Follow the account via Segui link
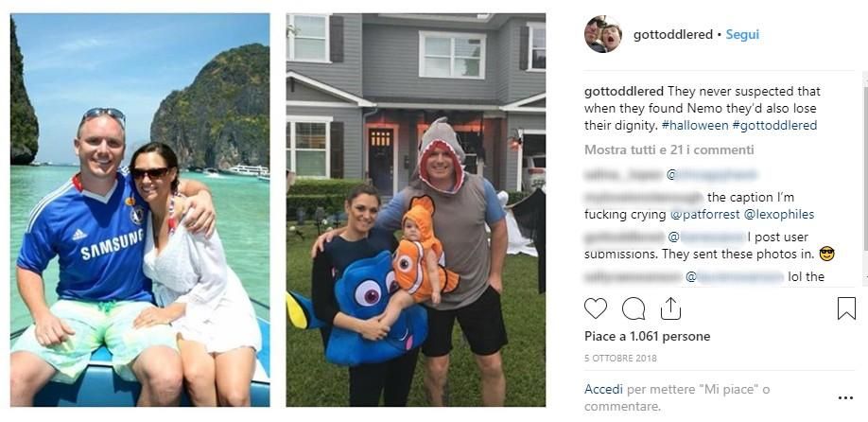 (x=742, y=34)
